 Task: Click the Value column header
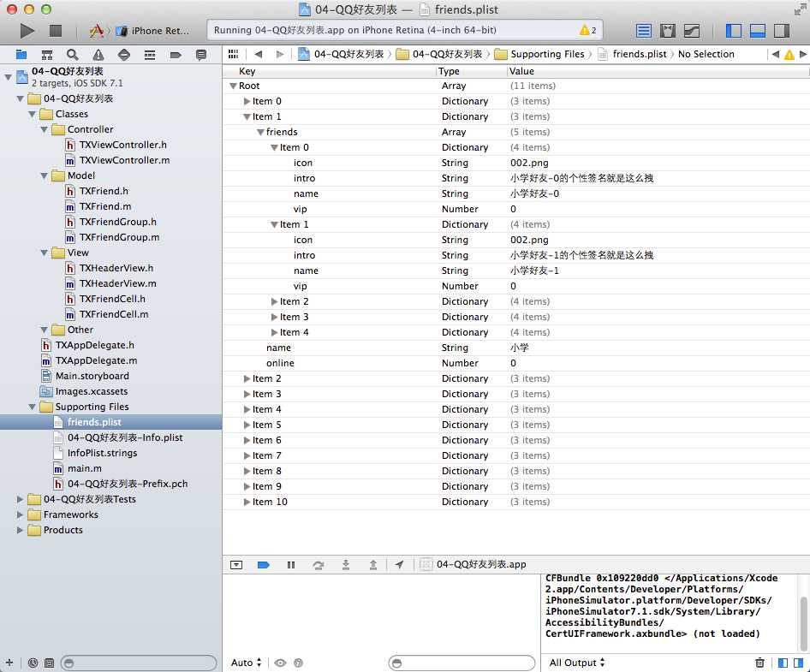click(x=521, y=71)
